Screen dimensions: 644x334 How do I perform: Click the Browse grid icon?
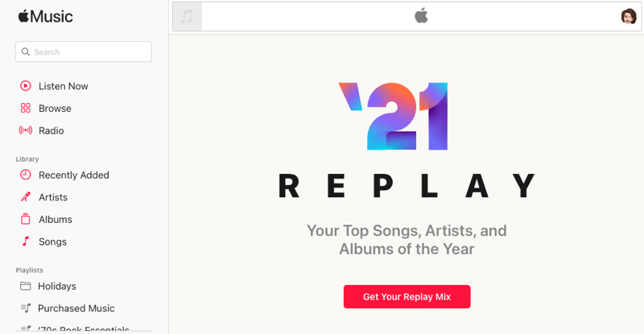click(x=26, y=109)
